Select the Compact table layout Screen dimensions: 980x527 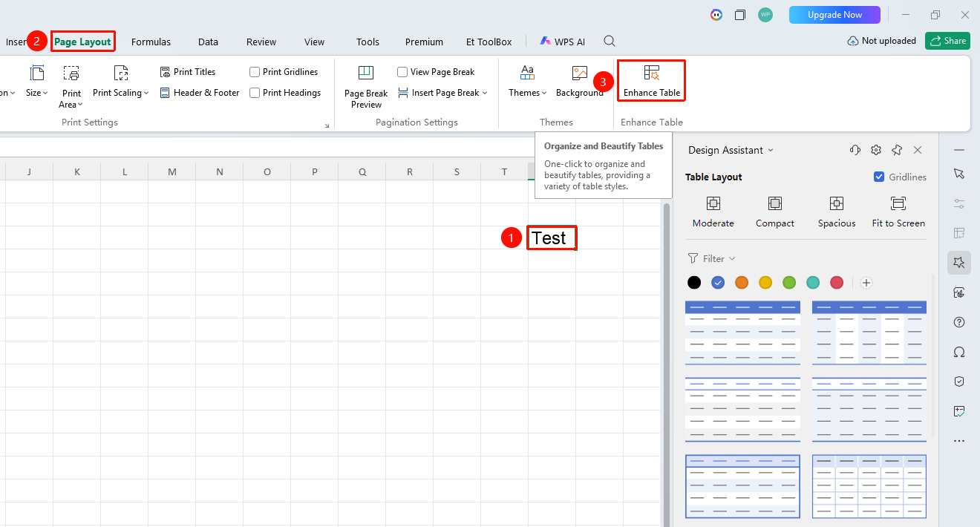[775, 212]
